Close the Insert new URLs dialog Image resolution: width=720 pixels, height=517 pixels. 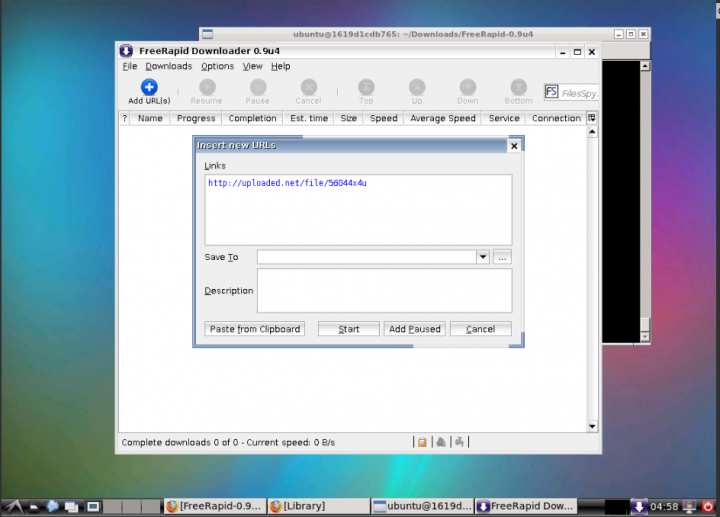coord(514,146)
